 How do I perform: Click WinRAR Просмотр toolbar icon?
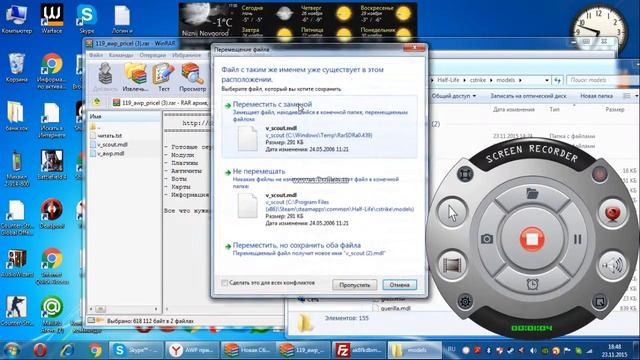pos(192,77)
